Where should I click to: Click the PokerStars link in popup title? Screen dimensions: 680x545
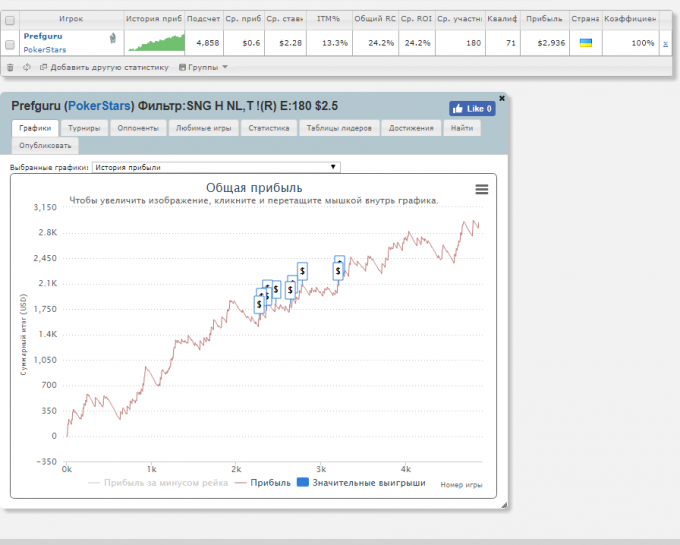[99, 106]
